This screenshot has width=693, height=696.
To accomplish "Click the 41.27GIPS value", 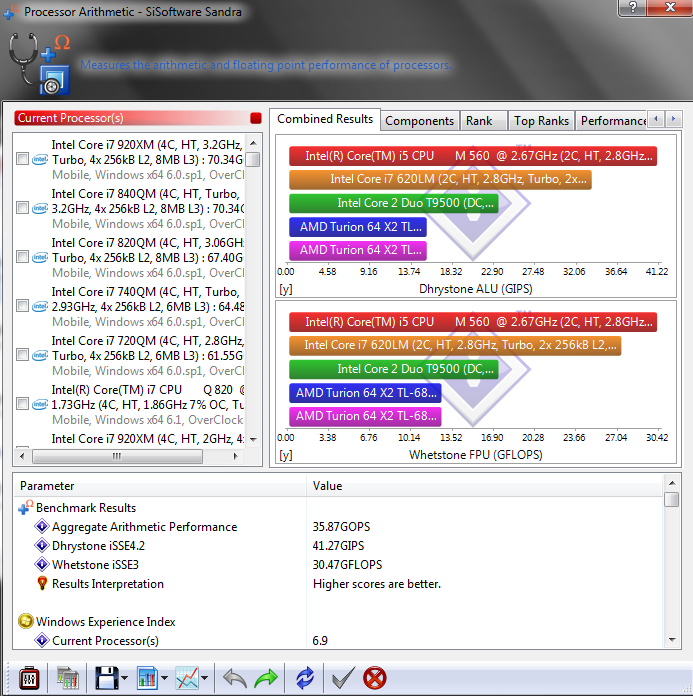I will [x=338, y=546].
